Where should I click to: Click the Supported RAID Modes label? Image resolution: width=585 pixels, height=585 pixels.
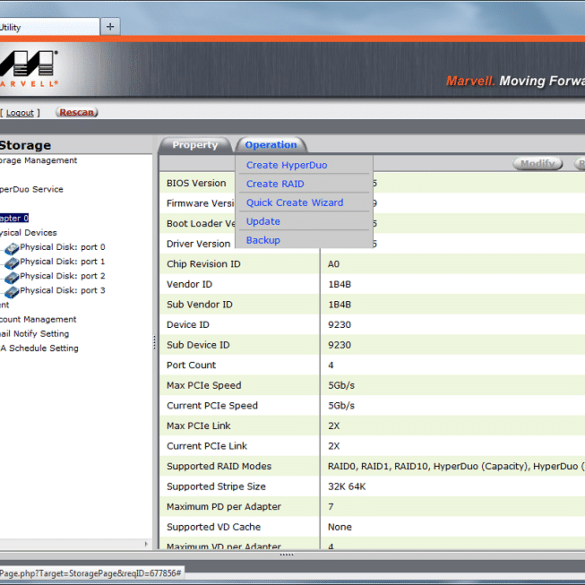click(x=219, y=466)
